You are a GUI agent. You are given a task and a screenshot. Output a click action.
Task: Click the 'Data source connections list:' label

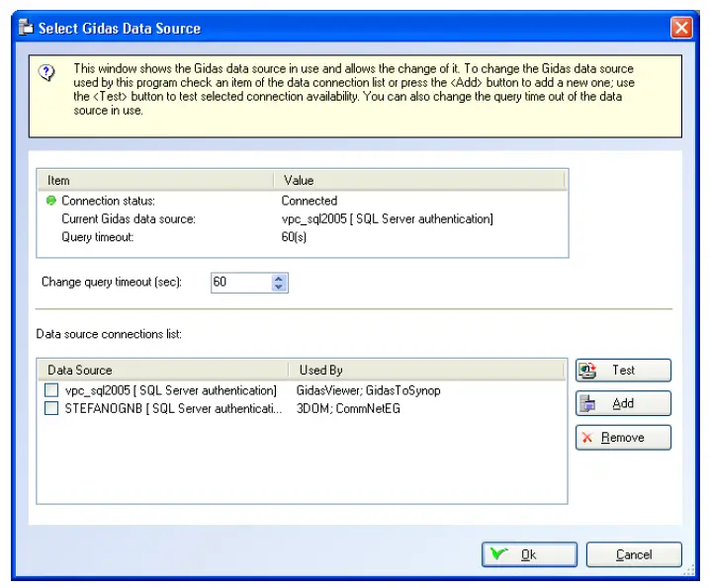pyautogui.click(x=109, y=334)
